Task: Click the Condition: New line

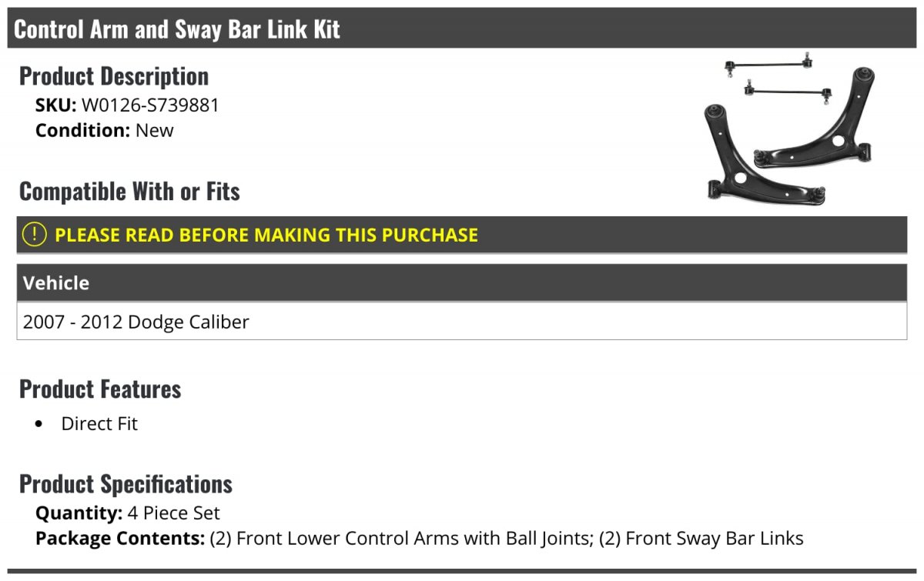Action: point(105,131)
